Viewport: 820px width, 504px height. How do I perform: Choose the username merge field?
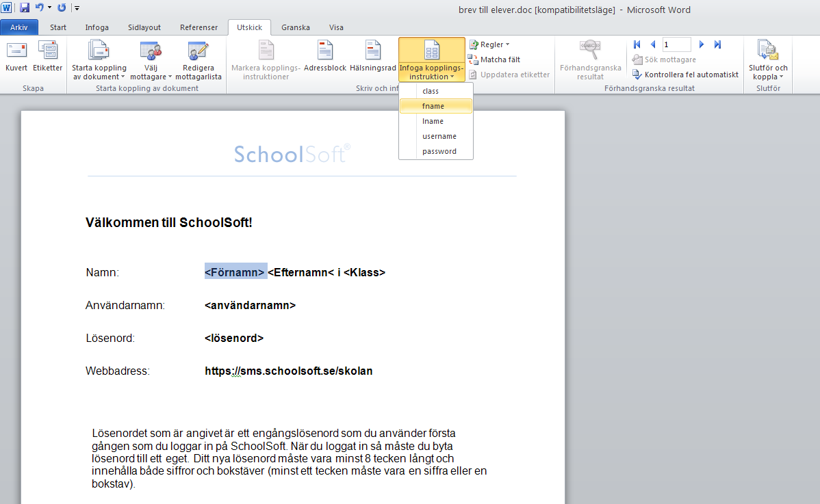click(x=436, y=136)
